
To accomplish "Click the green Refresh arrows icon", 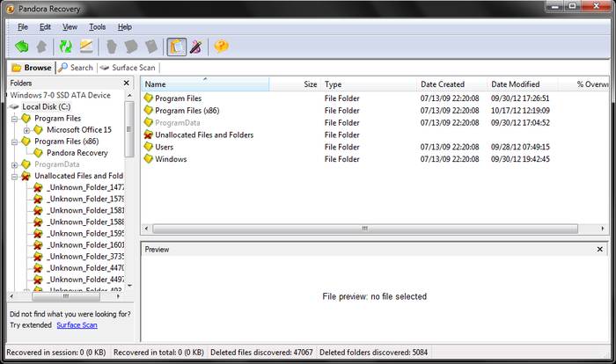I will pyautogui.click(x=66, y=47).
